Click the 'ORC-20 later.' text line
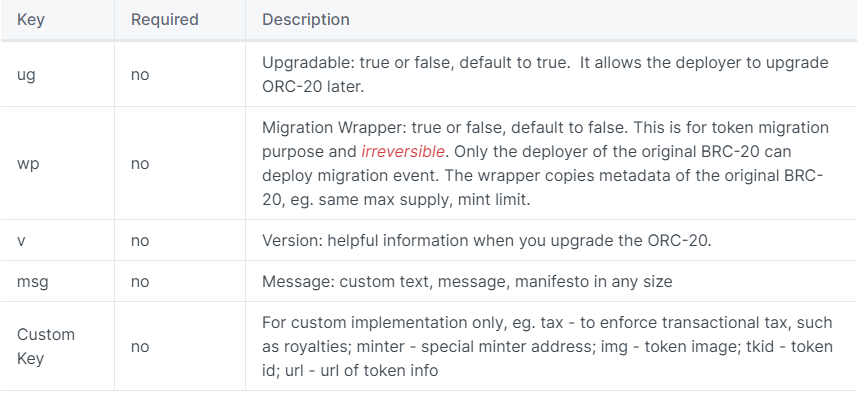Image resolution: width=857 pixels, height=396 pixels. point(313,87)
